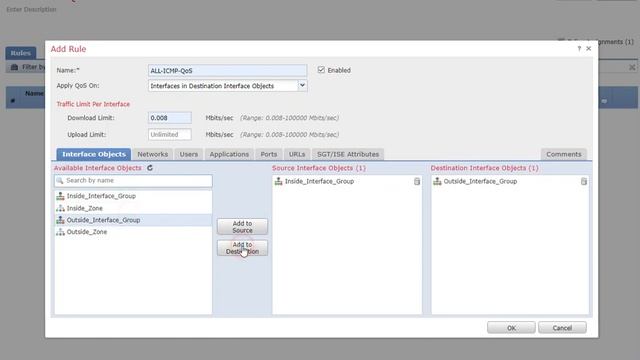Refresh the Available Interface Objects list
Viewport: 640px width, 360px height.
pyautogui.click(x=150, y=168)
